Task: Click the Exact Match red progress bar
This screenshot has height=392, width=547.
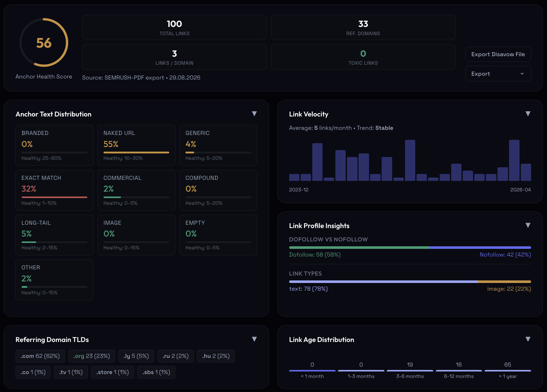Action: coord(54,197)
